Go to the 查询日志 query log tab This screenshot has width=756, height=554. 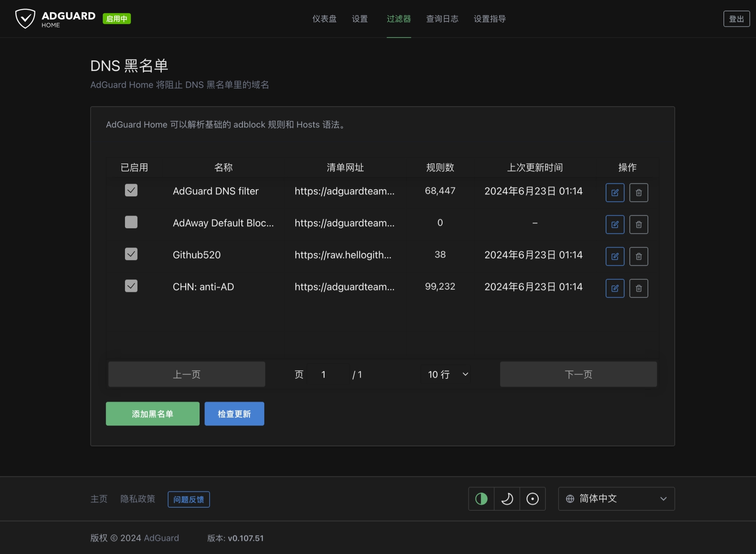pyautogui.click(x=442, y=19)
